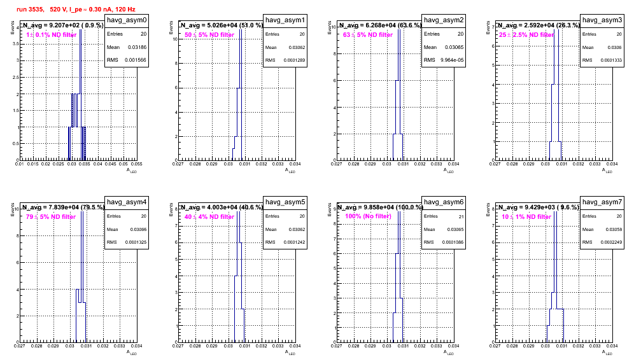The image size is (634, 364).
Task: Click the N_avg = 9.207e+02 label
Action: pyautogui.click(x=62, y=25)
